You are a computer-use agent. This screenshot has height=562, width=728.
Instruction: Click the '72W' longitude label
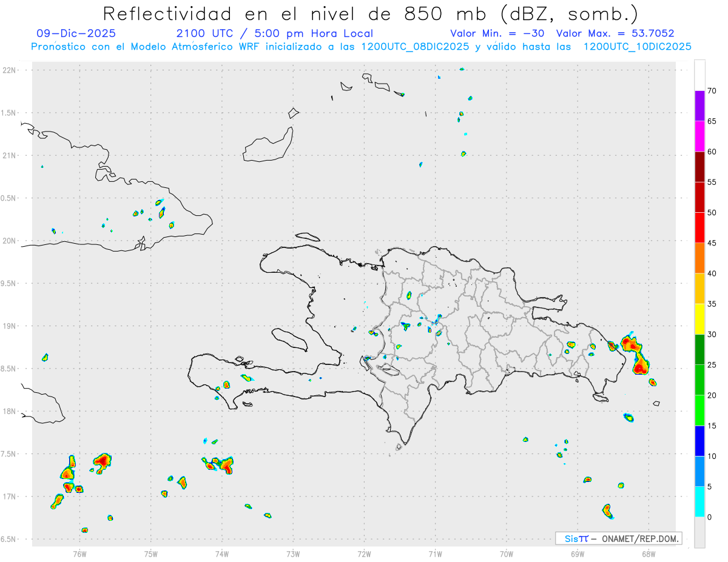click(364, 554)
